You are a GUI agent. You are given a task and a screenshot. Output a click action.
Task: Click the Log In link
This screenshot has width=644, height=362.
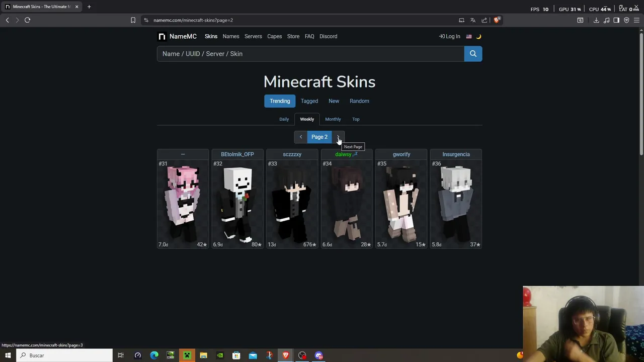[449, 36]
